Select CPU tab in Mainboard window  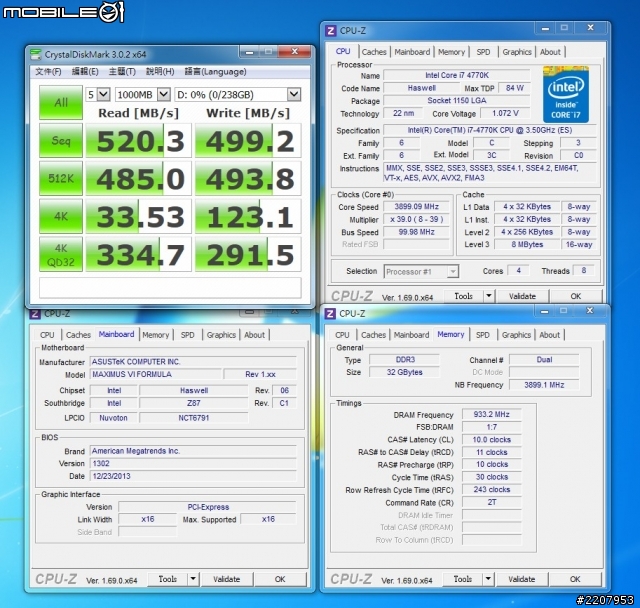(47, 335)
